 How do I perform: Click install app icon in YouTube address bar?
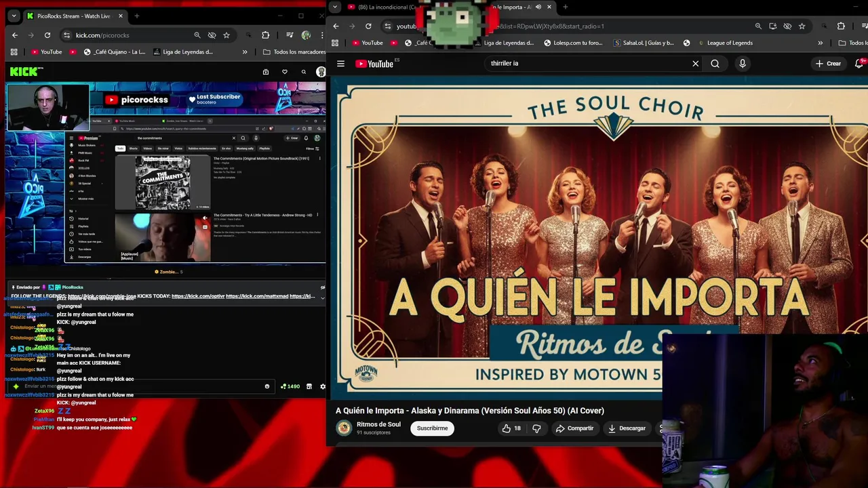(772, 26)
